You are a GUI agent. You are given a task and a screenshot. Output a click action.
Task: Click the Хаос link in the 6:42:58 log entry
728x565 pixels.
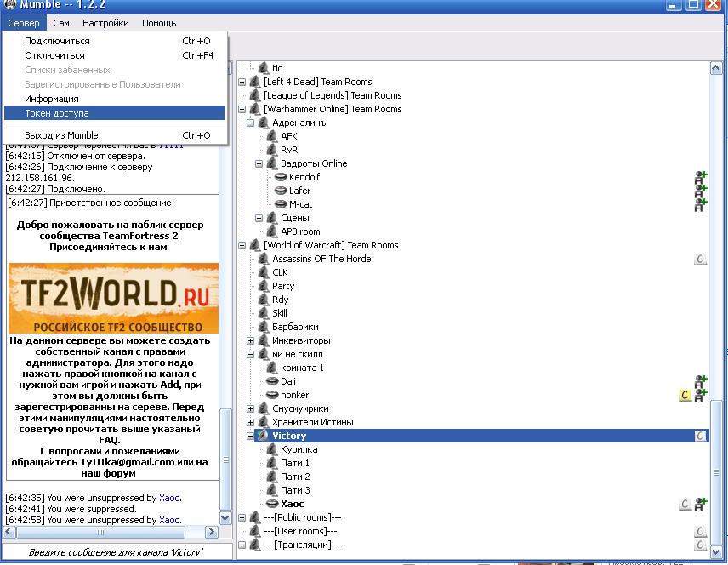coord(169,520)
